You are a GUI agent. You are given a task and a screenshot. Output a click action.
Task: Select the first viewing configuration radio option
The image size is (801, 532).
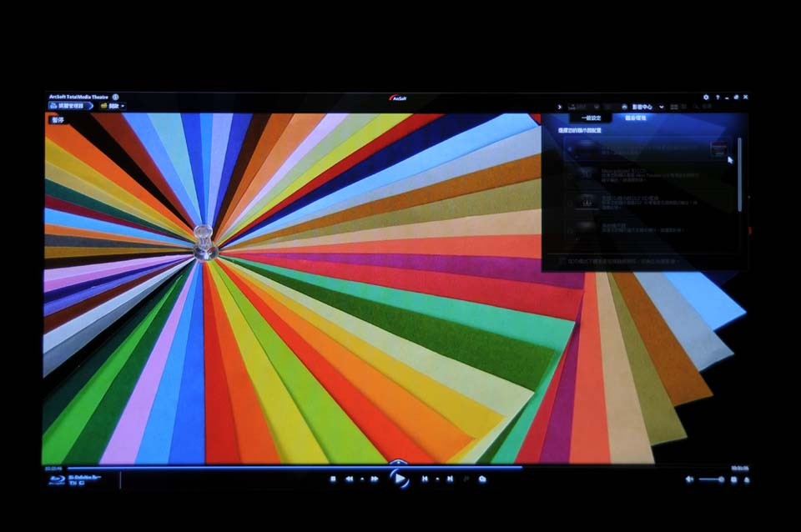(x=570, y=149)
